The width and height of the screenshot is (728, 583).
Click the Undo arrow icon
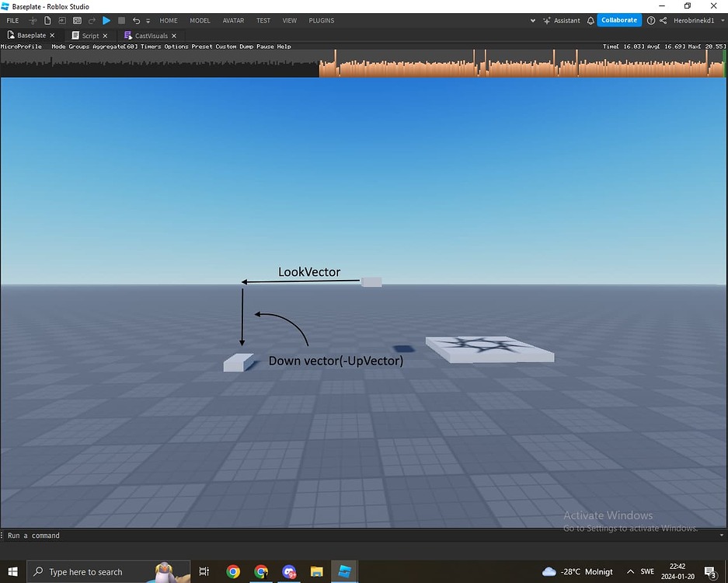click(x=136, y=20)
